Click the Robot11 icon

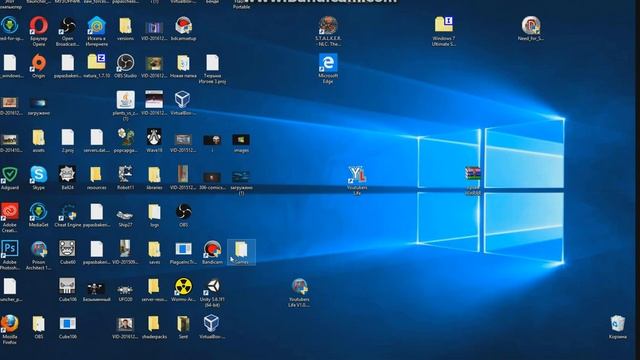coord(125,175)
